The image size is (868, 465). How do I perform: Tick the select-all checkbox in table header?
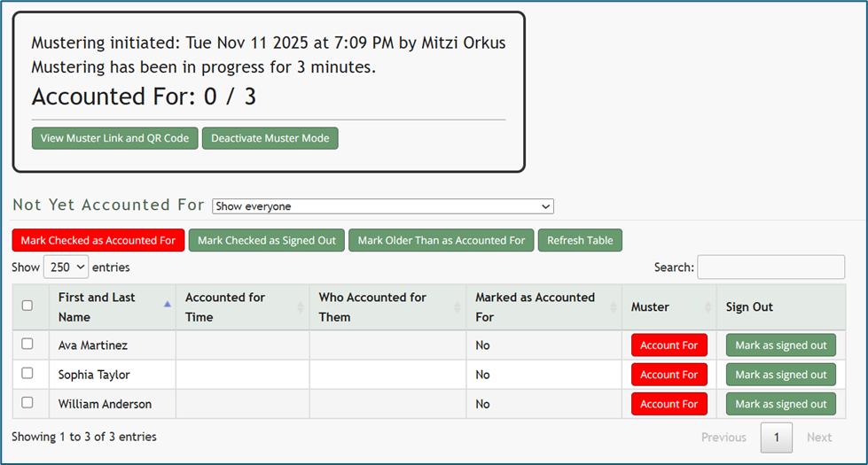click(x=27, y=306)
